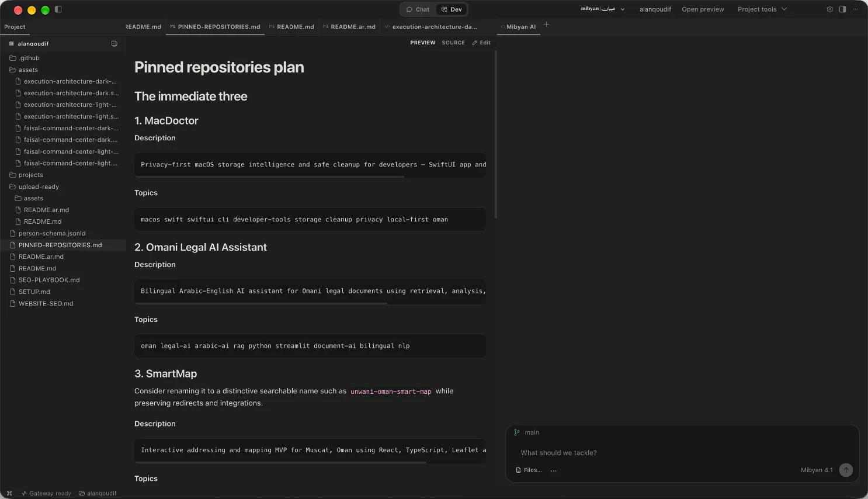
Task: Focus the 'What should we tackle?' input
Action: 682,453
